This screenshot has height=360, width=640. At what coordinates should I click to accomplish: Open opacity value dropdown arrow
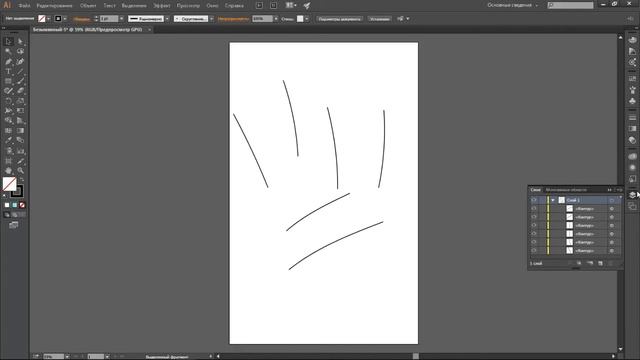pyautogui.click(x=276, y=19)
